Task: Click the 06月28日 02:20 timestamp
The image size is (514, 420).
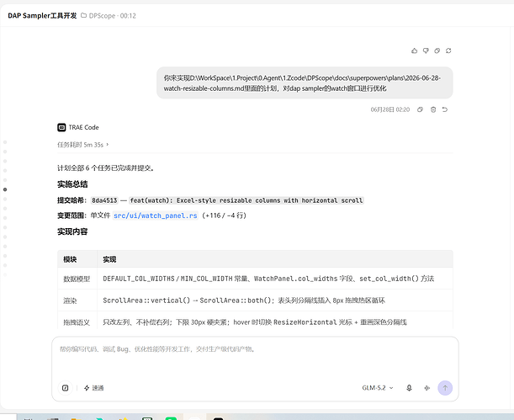Action: tap(390, 109)
